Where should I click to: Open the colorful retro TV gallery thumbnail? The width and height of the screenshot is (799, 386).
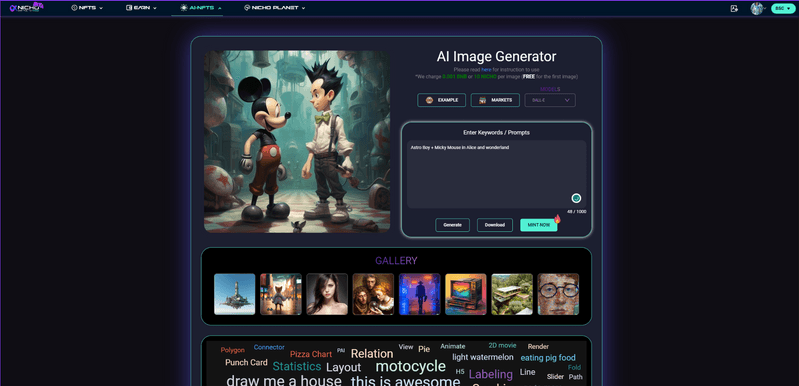point(466,294)
